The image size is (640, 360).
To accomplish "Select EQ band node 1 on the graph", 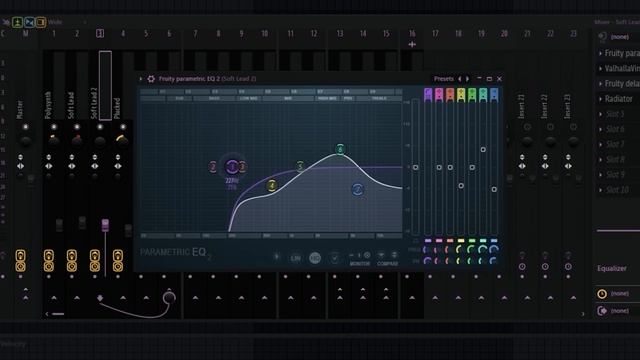I will tap(232, 167).
